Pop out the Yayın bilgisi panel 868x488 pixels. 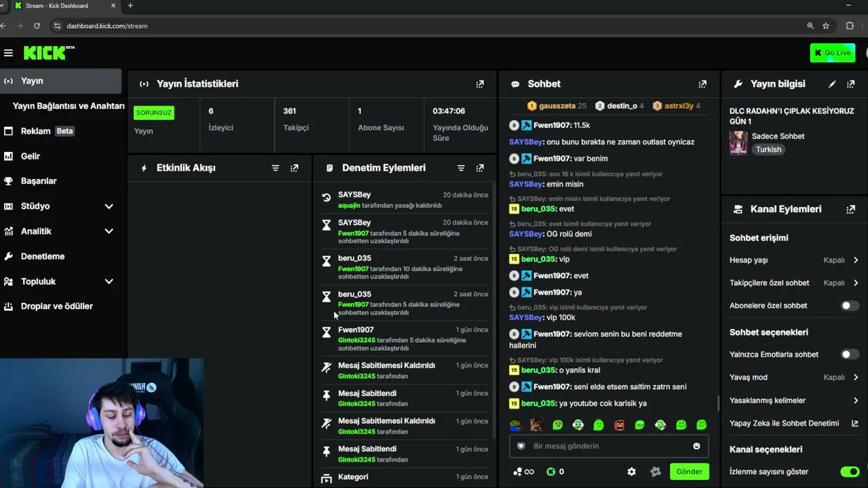coord(851,84)
